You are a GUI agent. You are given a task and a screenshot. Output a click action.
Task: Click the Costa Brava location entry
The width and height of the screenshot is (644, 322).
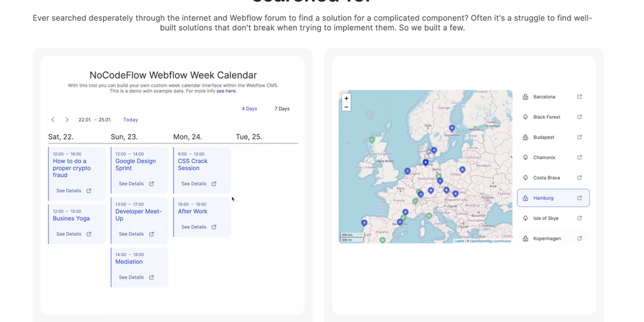(x=545, y=178)
